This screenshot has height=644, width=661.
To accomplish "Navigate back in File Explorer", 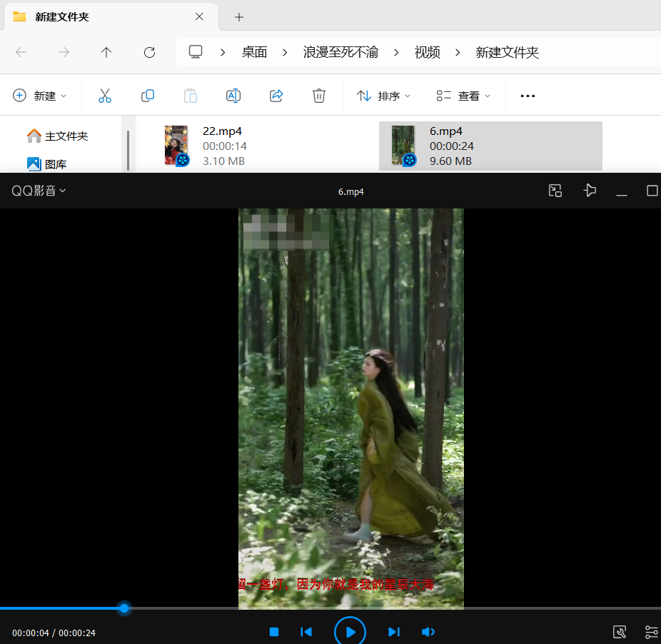I will (x=21, y=52).
